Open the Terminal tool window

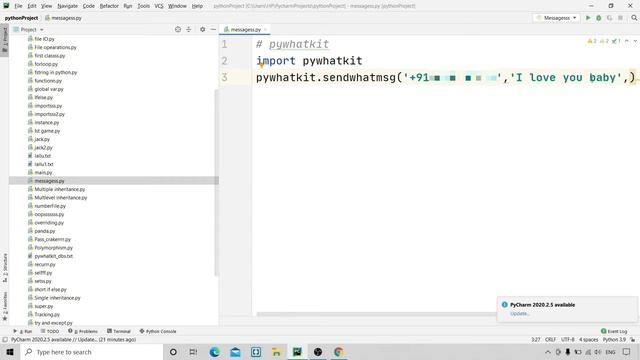coord(119,331)
